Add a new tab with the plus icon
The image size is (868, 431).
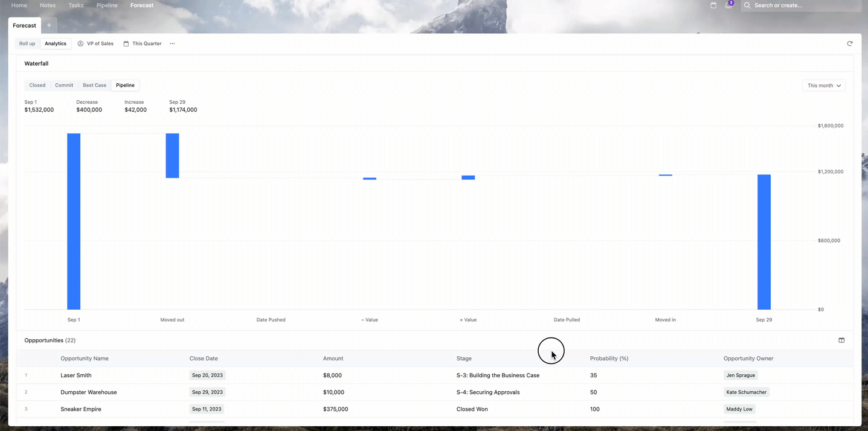pos(48,25)
